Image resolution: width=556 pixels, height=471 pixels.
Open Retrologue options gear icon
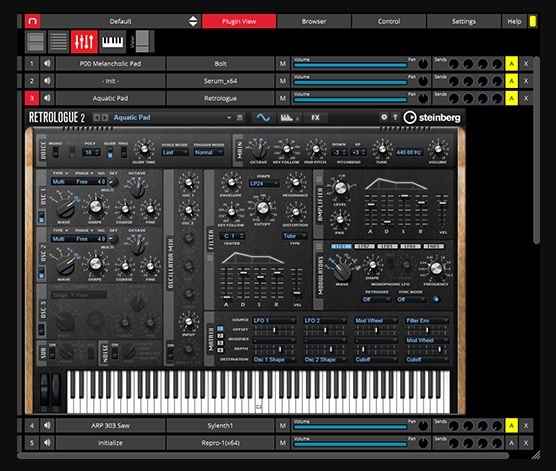coord(384,117)
